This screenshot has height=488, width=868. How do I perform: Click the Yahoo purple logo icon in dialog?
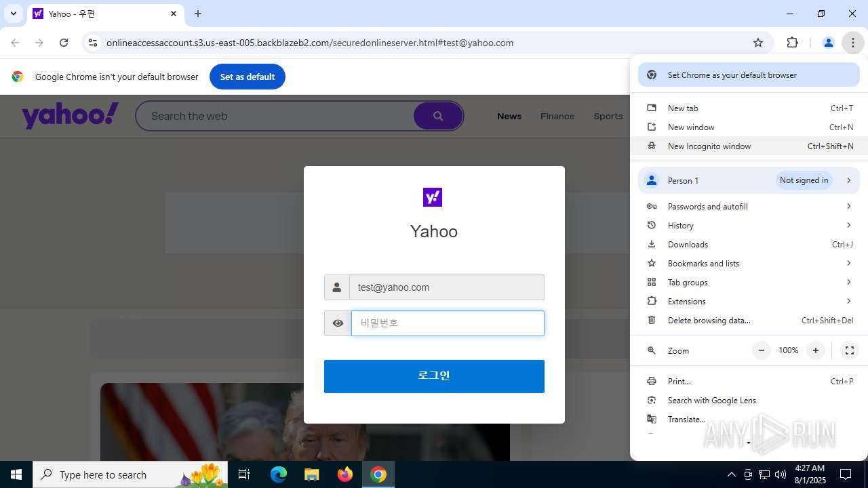pos(433,197)
